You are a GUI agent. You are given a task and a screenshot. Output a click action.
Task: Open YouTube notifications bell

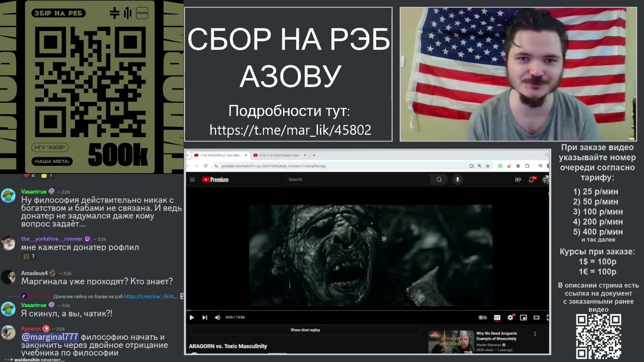pyautogui.click(x=532, y=179)
